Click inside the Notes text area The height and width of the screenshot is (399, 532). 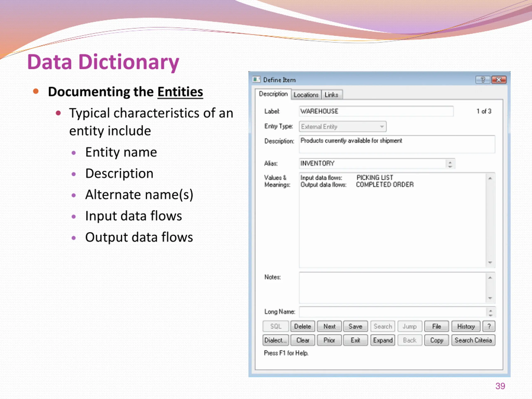[x=393, y=288]
